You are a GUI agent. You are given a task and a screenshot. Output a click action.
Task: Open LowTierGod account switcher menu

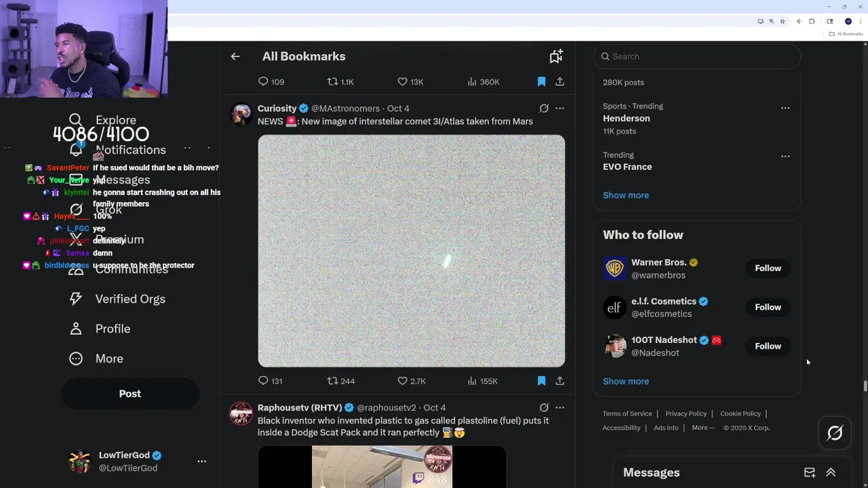tap(201, 461)
